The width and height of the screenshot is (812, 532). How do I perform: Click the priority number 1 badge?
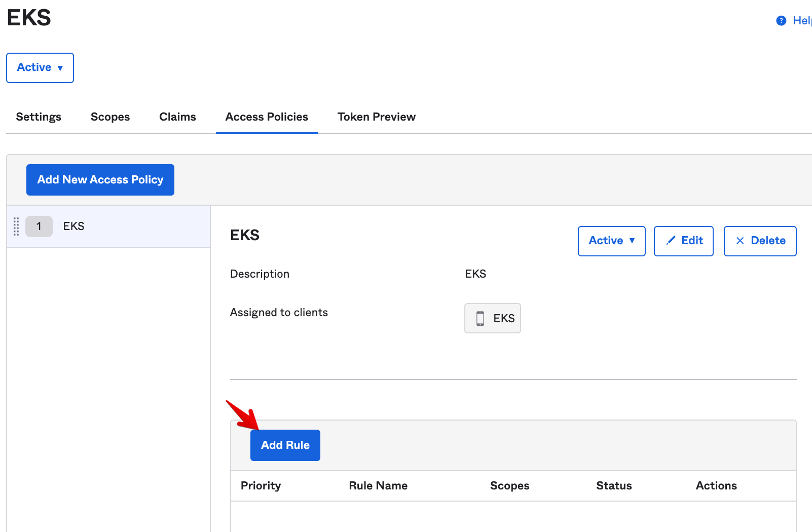[39, 226]
